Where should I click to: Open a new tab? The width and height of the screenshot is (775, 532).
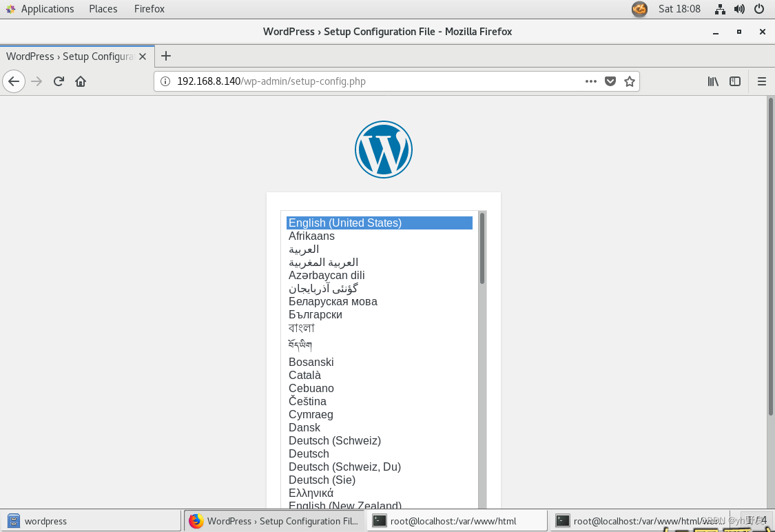(x=166, y=56)
